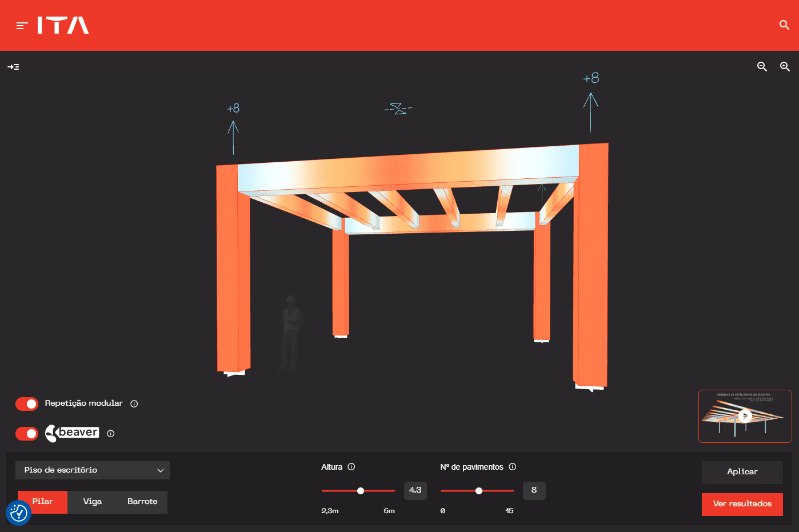Open the search magnifier in header
The height and width of the screenshot is (532, 799).
[x=784, y=25]
